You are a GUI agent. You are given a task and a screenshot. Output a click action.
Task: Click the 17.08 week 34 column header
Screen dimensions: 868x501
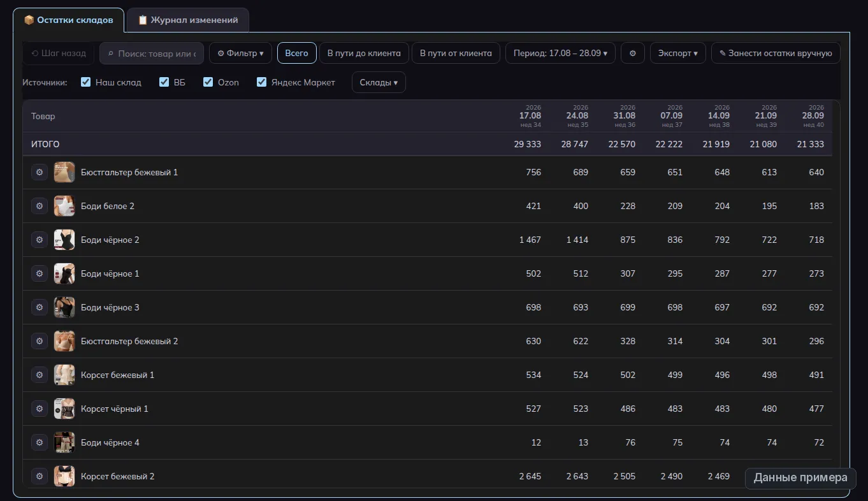pos(530,116)
